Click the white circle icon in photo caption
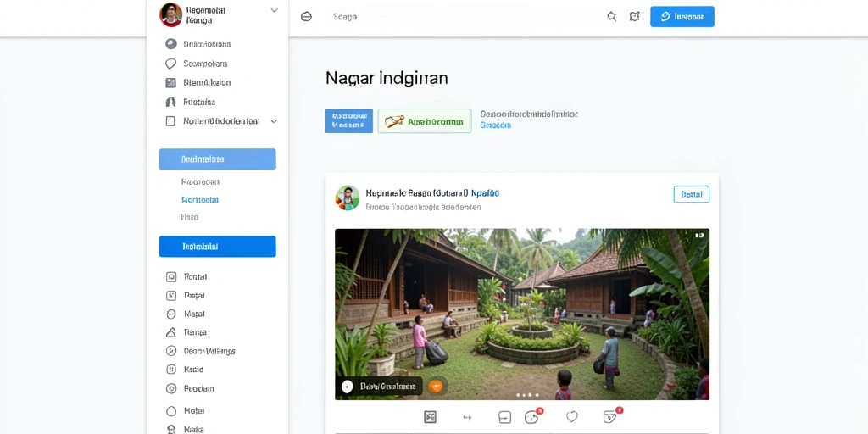The height and width of the screenshot is (434, 868). click(347, 387)
